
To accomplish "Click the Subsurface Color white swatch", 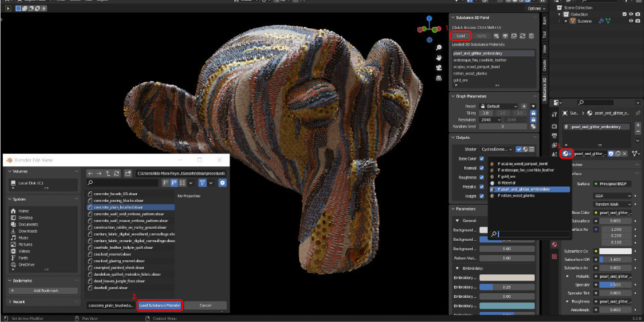I will tap(615, 252).
